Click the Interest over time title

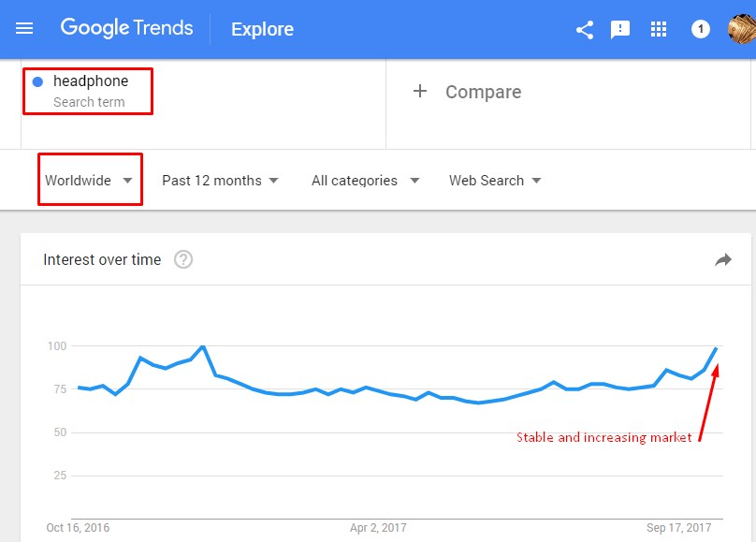[x=102, y=260]
